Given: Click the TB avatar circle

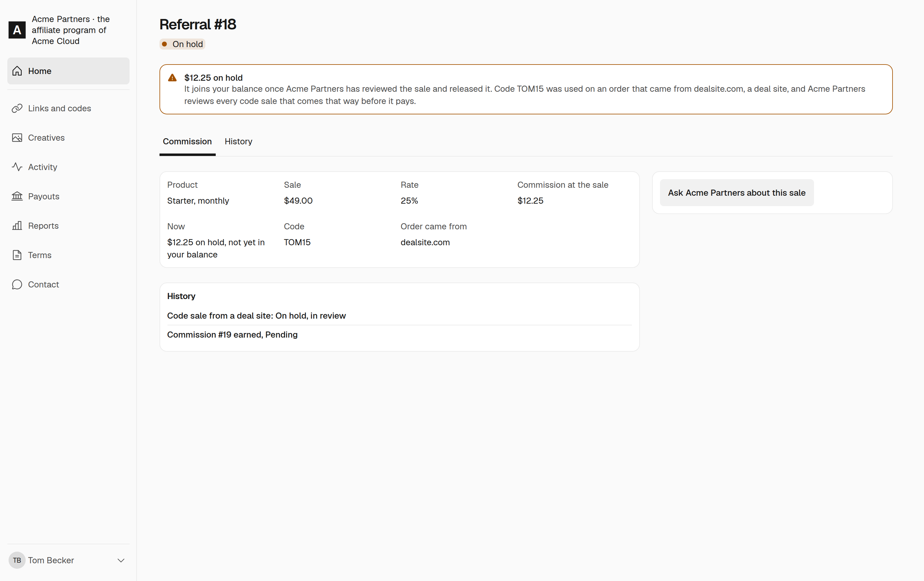Looking at the screenshot, I should point(17,560).
